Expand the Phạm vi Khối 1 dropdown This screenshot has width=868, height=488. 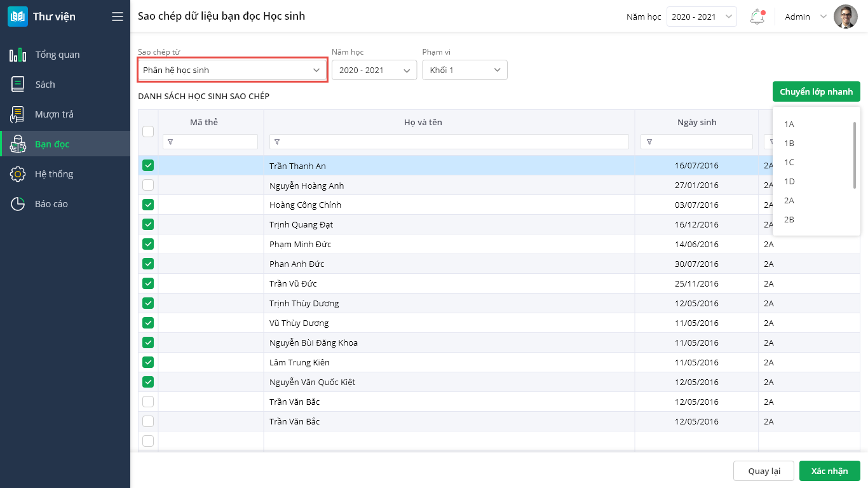click(x=465, y=70)
